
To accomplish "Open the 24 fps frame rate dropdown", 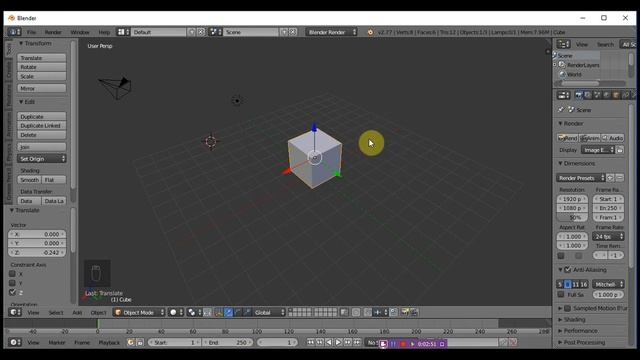I will [608, 236].
